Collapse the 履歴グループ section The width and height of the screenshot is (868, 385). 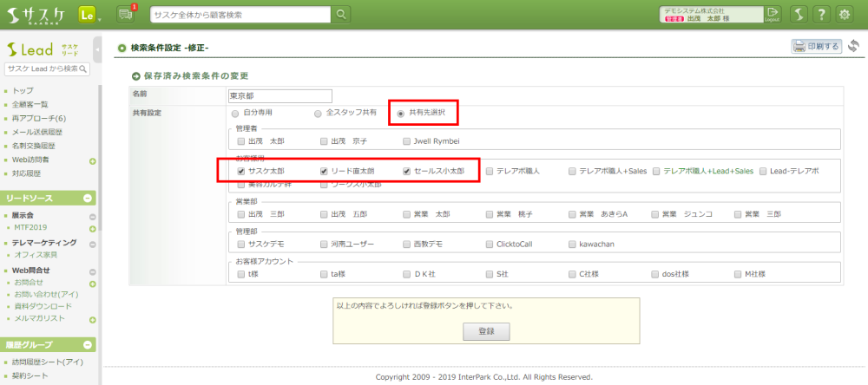pyautogui.click(x=88, y=344)
